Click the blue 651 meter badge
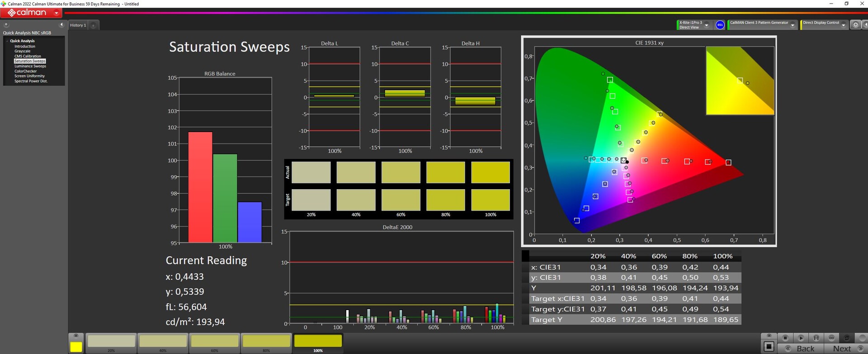 pos(720,25)
